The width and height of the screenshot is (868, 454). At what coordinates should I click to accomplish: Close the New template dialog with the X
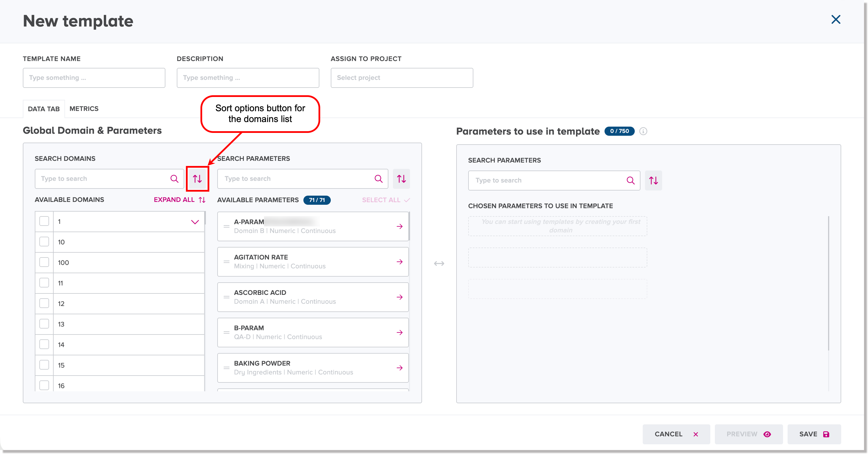(836, 20)
